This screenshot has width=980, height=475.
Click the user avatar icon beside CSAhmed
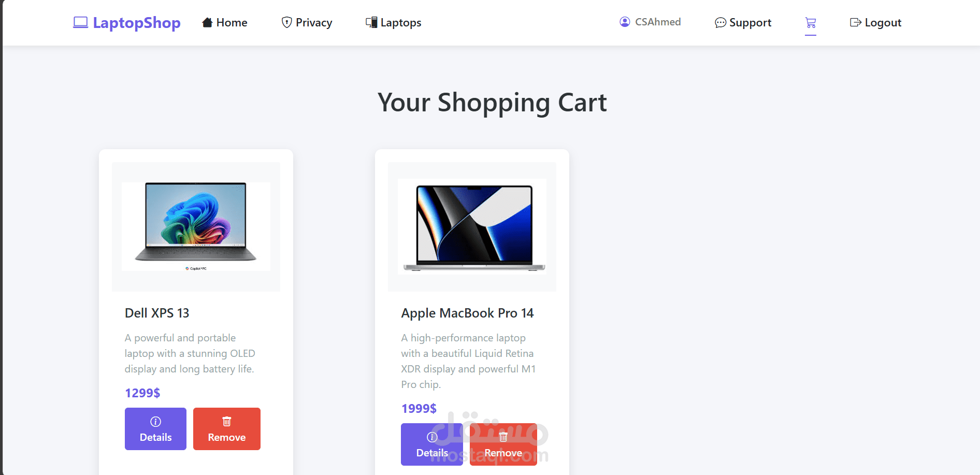tap(625, 22)
